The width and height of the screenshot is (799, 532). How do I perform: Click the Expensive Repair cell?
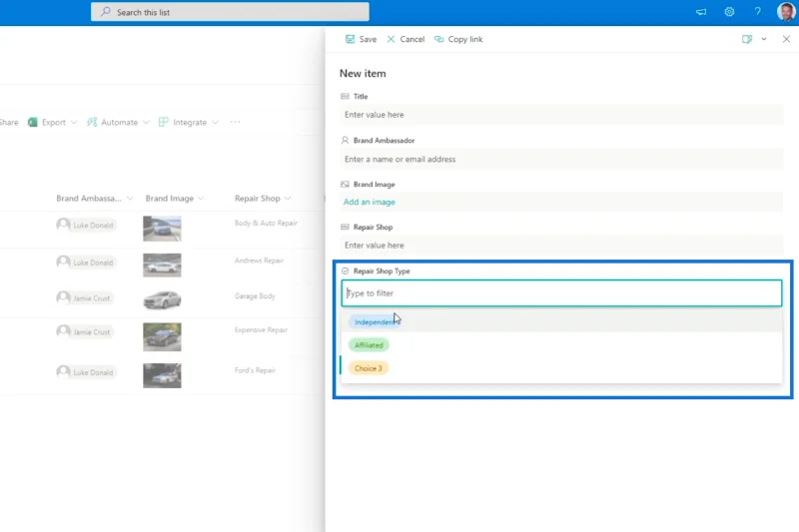[261, 330]
